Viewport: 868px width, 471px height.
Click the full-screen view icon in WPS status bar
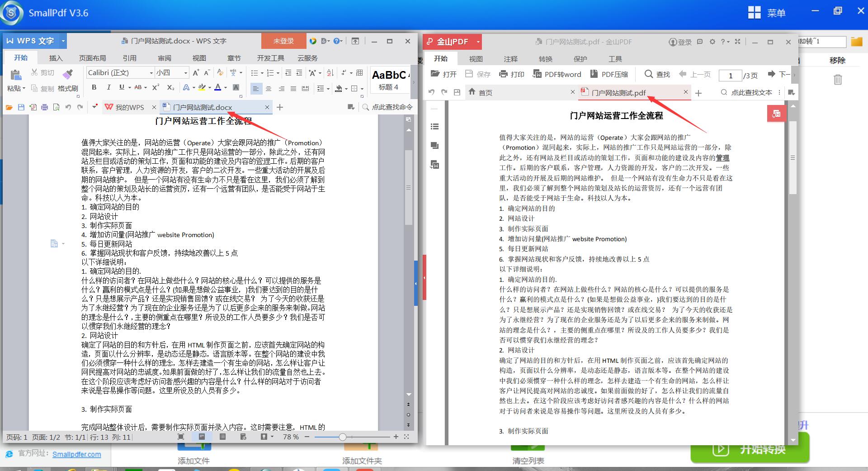click(181, 437)
